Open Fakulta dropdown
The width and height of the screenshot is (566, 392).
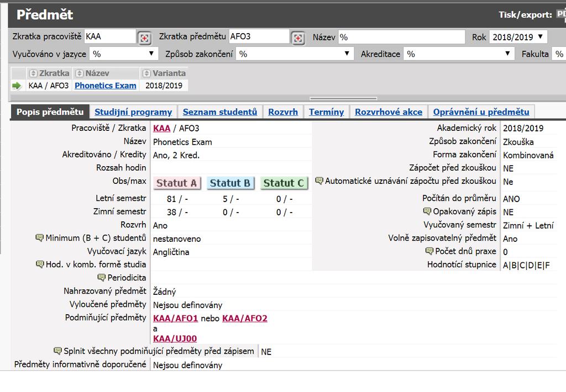(559, 54)
